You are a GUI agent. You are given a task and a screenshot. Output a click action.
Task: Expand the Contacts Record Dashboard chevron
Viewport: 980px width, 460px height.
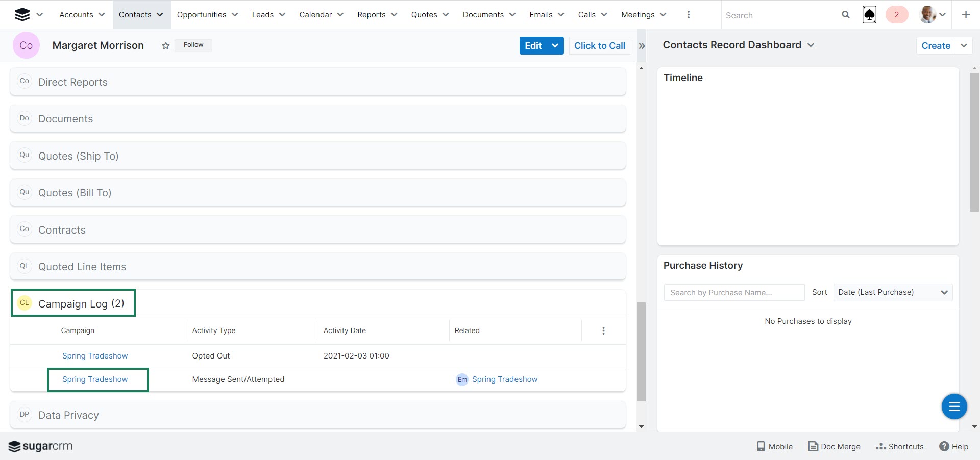pos(811,45)
